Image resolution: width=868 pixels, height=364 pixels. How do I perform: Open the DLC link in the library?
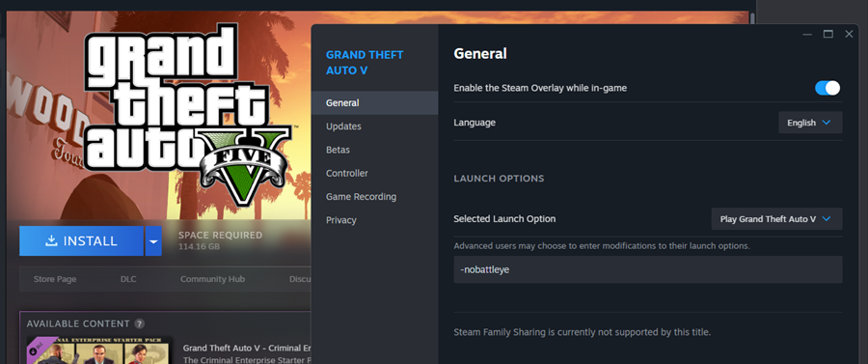pyautogui.click(x=128, y=279)
